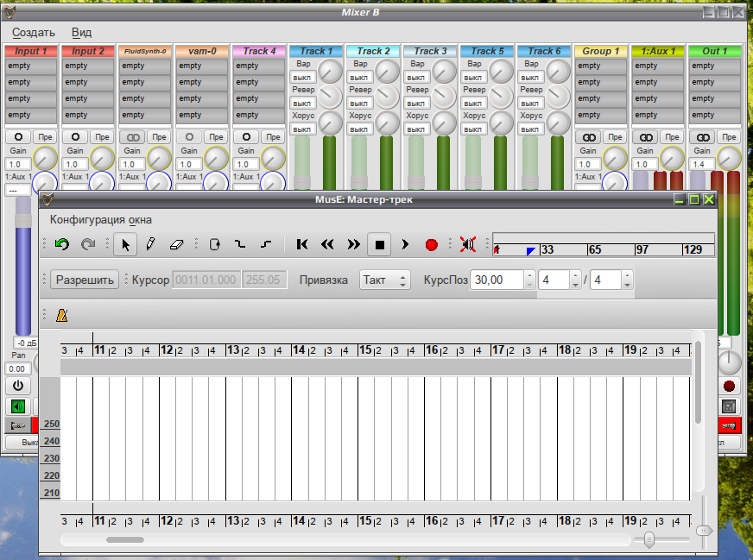Click the dark red record dot on Out 1

[x=729, y=386]
